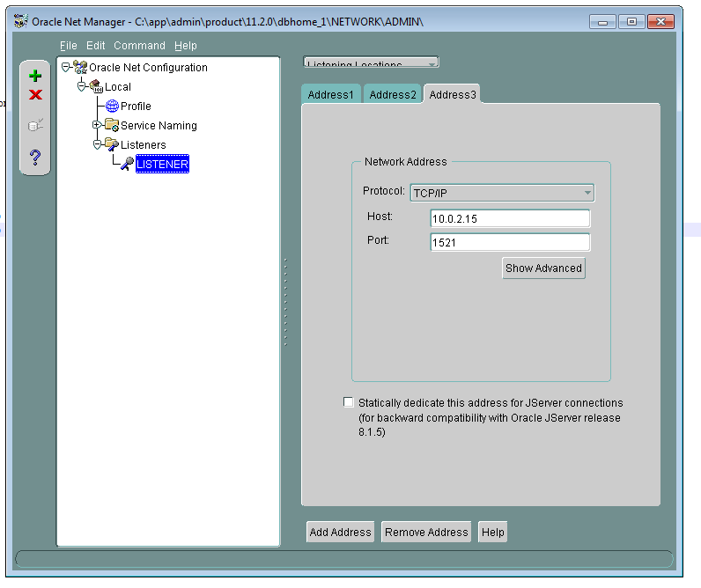701x588 pixels.
Task: Minimize the Oracle Net Manager window
Action: click(x=602, y=21)
